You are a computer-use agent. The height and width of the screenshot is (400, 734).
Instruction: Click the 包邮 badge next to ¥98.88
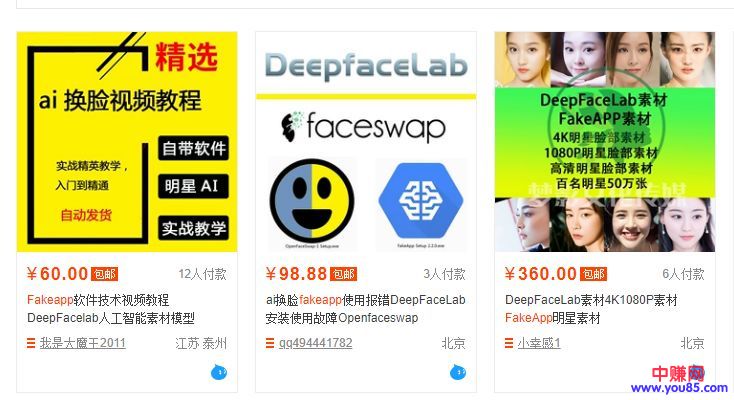point(344,274)
